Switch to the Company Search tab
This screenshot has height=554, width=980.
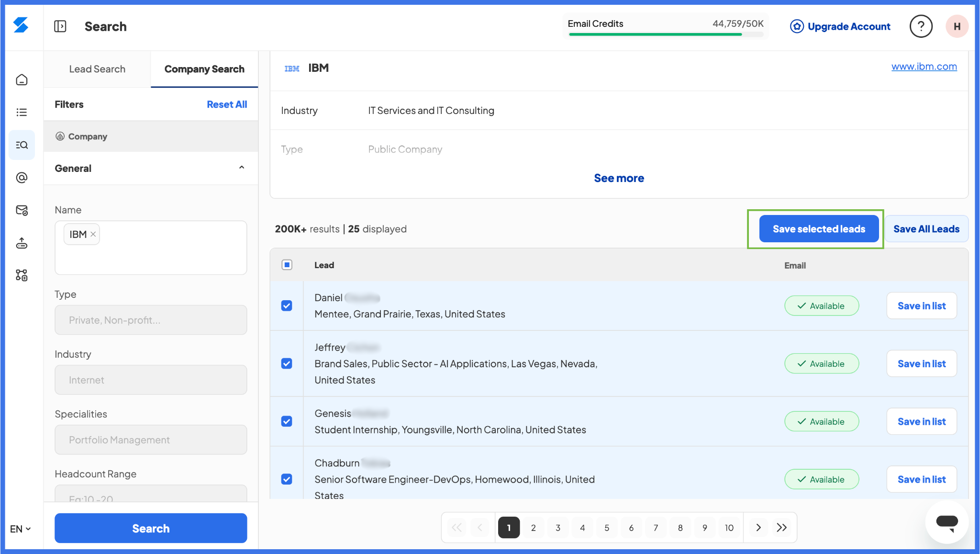pos(204,69)
